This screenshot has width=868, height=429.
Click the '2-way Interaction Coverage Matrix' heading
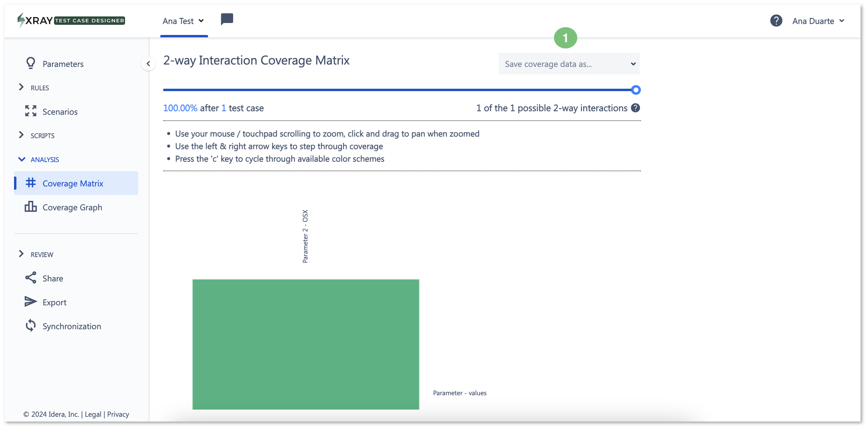tap(256, 60)
